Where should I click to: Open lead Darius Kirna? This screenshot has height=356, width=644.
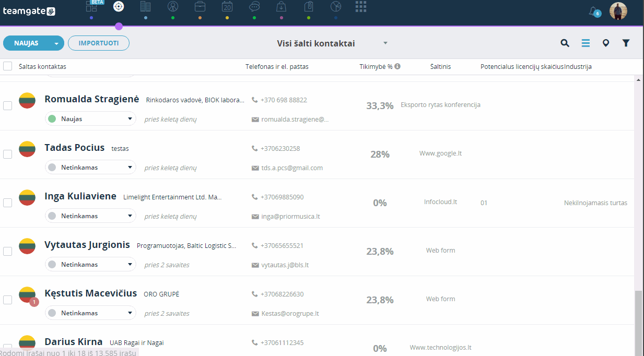click(x=74, y=342)
